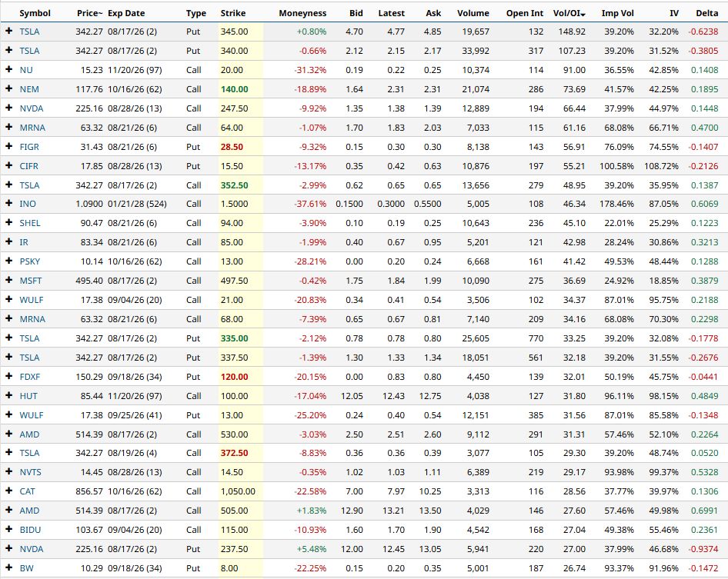Viewport: 728px width, 579px height.
Task: Sort by the Imp Vol column header
Action: [617, 13]
